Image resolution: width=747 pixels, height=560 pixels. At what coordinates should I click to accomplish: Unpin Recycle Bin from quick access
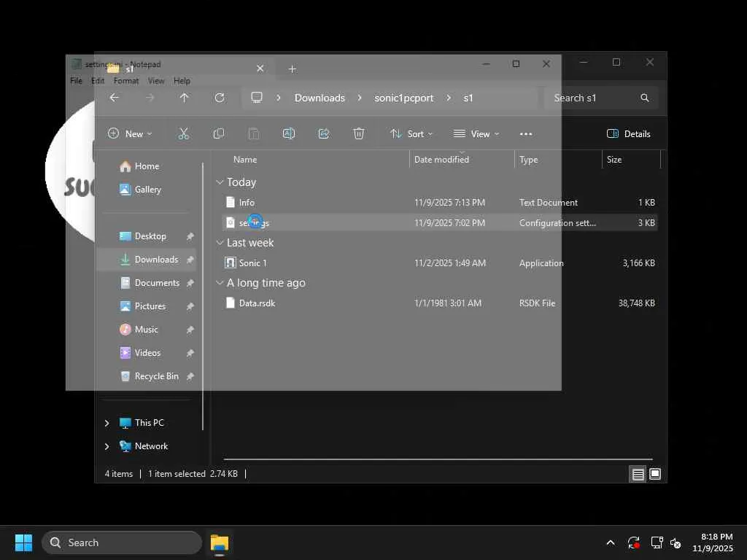tap(190, 376)
